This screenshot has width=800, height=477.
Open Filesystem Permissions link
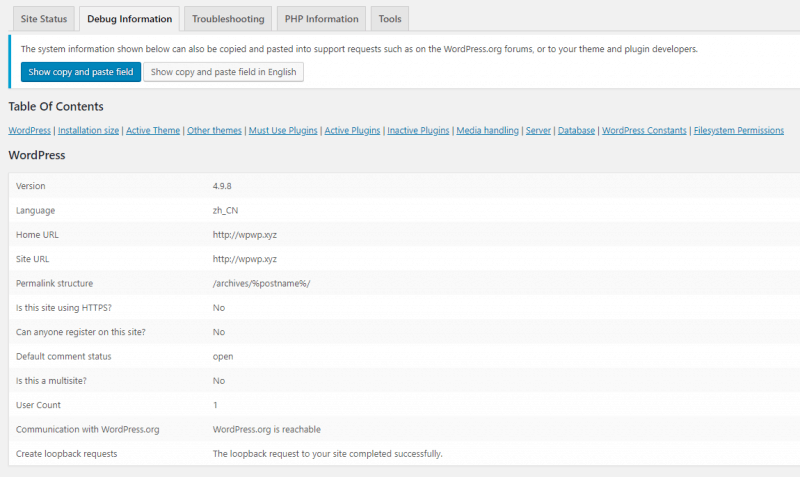click(x=738, y=131)
